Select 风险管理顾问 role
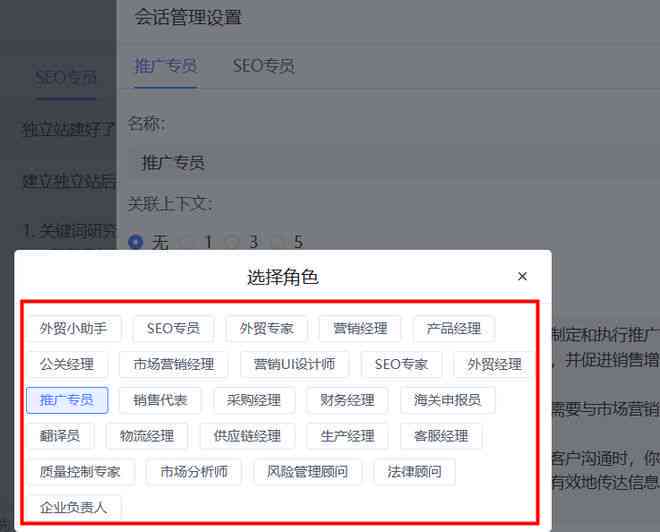The height and width of the screenshot is (532, 660). [x=308, y=472]
